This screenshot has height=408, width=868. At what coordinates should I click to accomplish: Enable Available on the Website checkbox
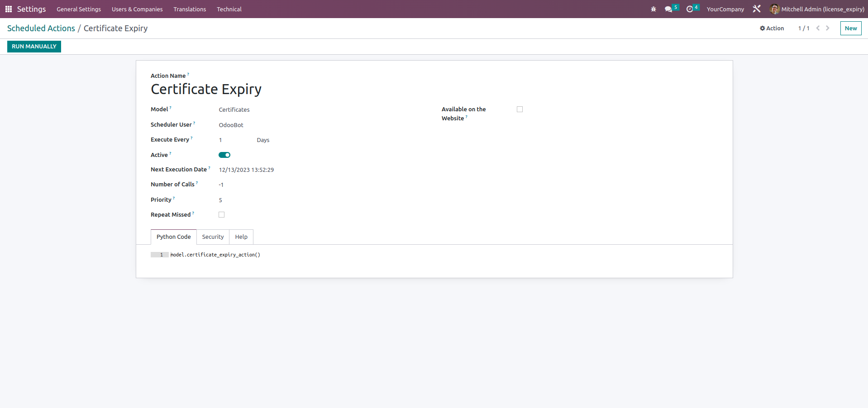520,109
